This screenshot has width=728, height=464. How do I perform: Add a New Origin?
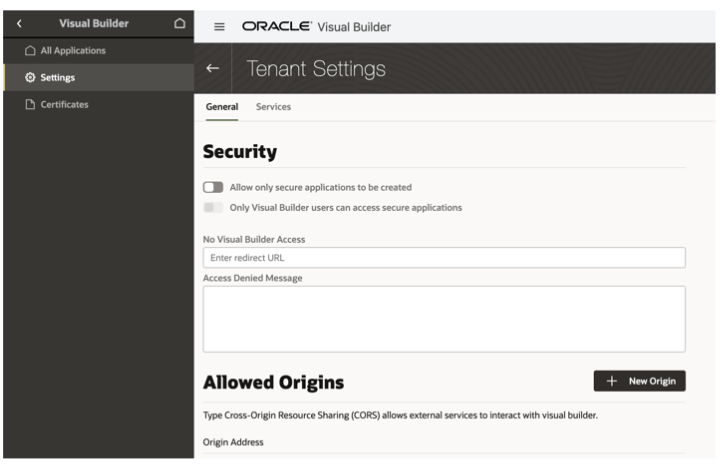pos(639,381)
